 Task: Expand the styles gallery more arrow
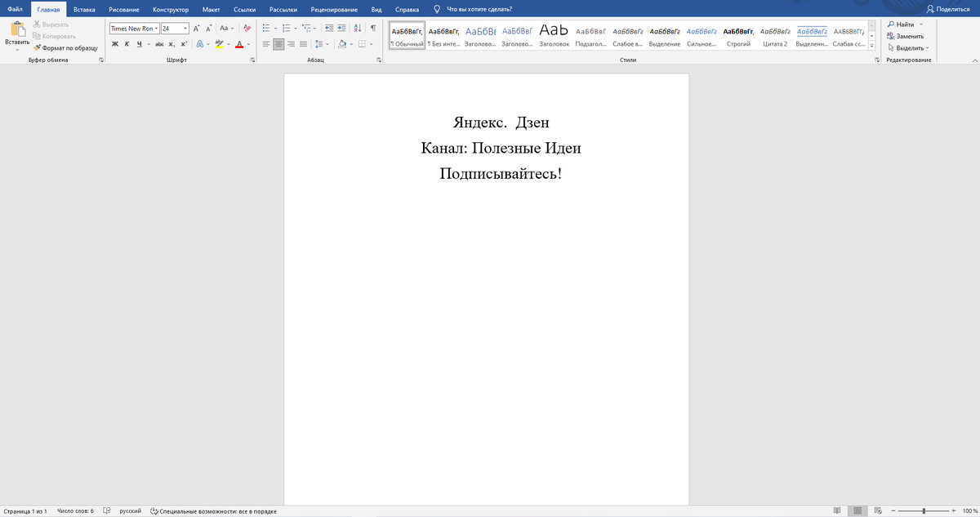point(871,46)
